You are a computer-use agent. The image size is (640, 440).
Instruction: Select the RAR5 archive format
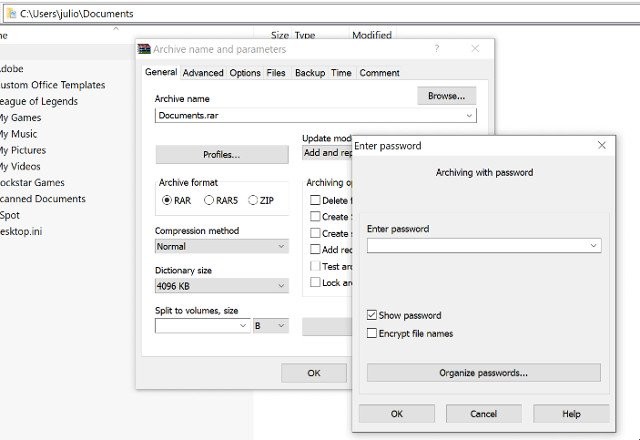pos(209,200)
